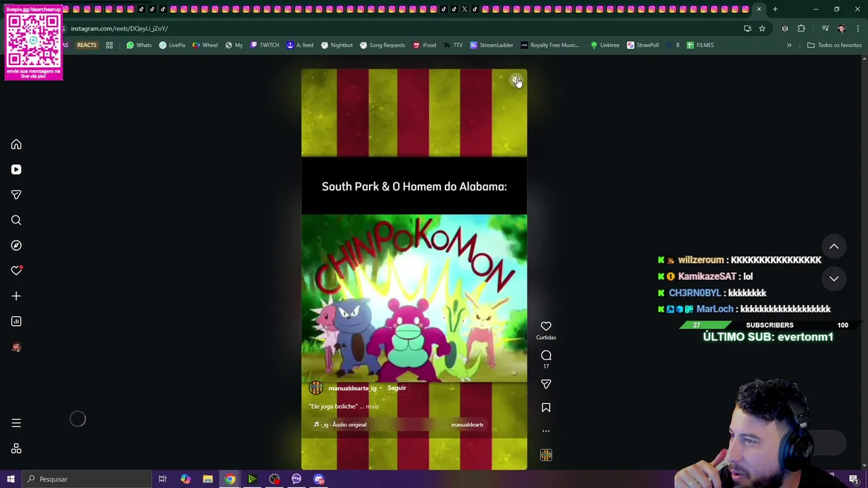The height and width of the screenshot is (488, 868).
Task: Expand hidden bookmarks with double chevron
Action: click(x=789, y=45)
